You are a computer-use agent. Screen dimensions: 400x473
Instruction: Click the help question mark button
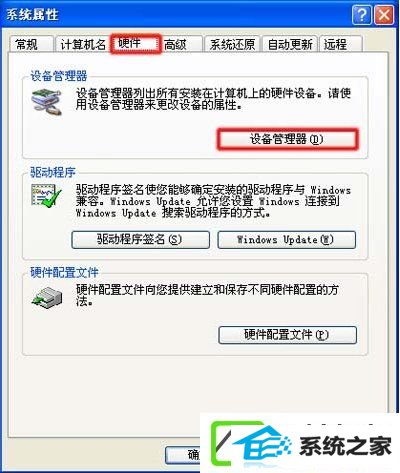pyautogui.click(x=361, y=15)
